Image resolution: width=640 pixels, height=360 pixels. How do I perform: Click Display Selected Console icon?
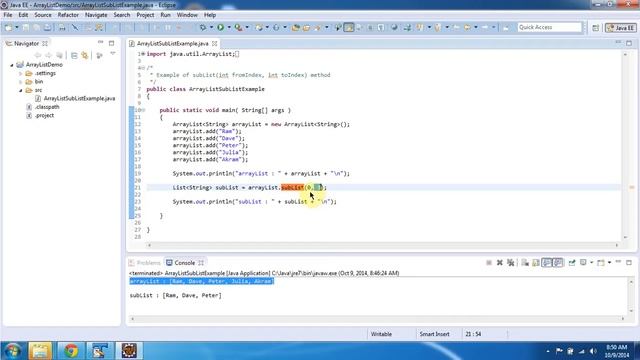pos(584,262)
